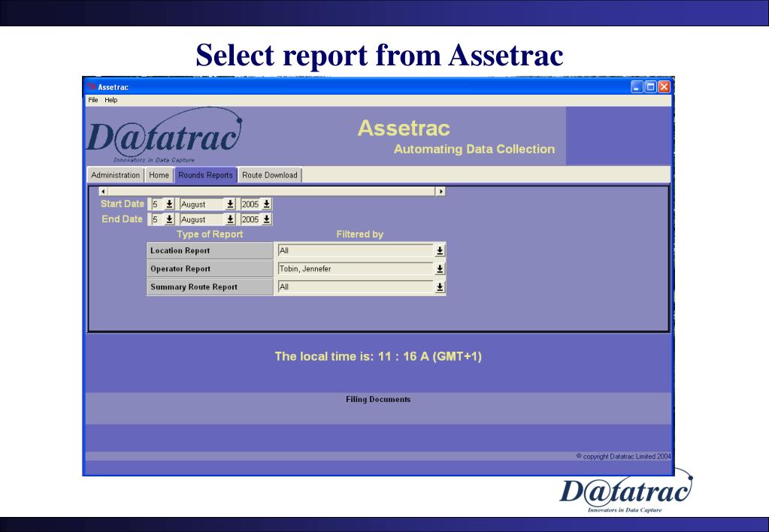Open the Route Download tab
Image resolution: width=769 pixels, height=532 pixels.
(270, 175)
